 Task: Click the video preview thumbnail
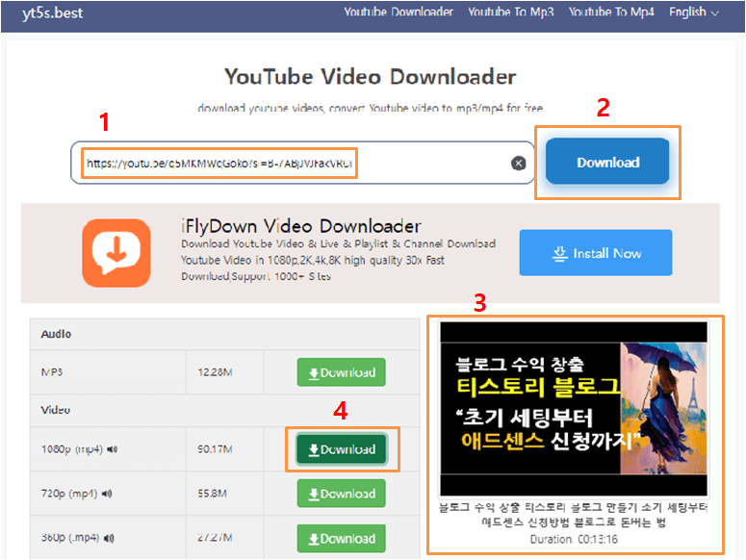pyautogui.click(x=574, y=409)
